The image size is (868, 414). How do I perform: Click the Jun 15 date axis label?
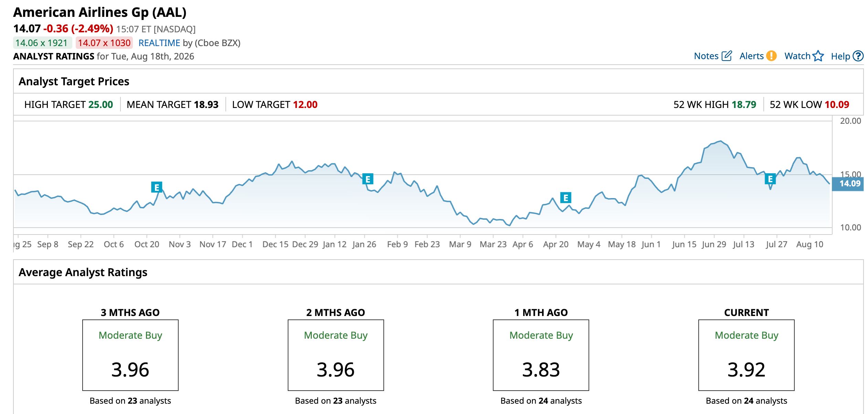click(x=684, y=244)
